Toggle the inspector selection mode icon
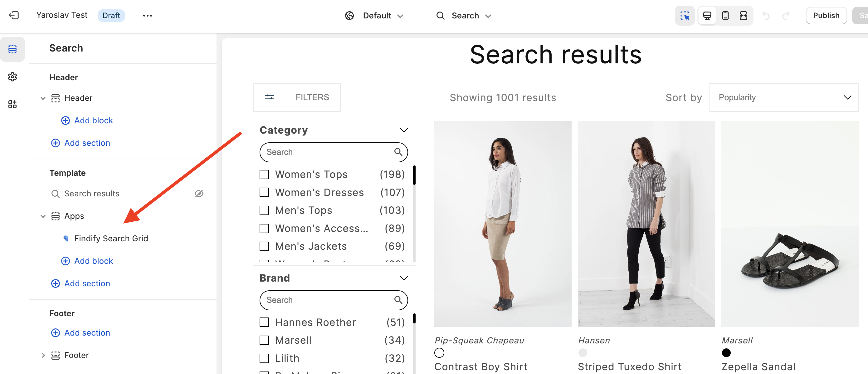 tap(684, 16)
